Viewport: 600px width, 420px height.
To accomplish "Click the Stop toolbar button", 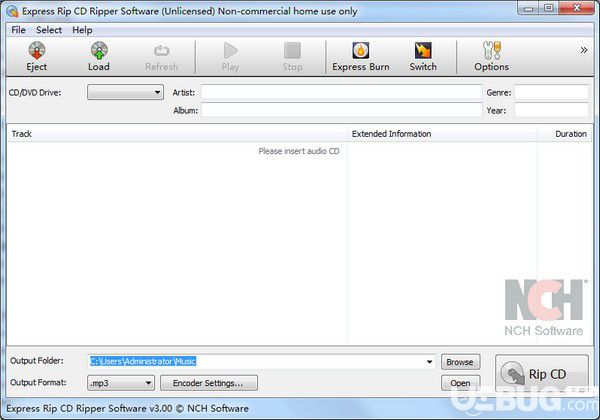I will tap(292, 56).
